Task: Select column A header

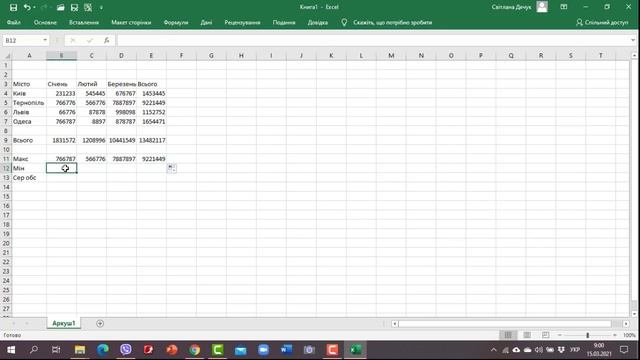Action: click(x=29, y=56)
